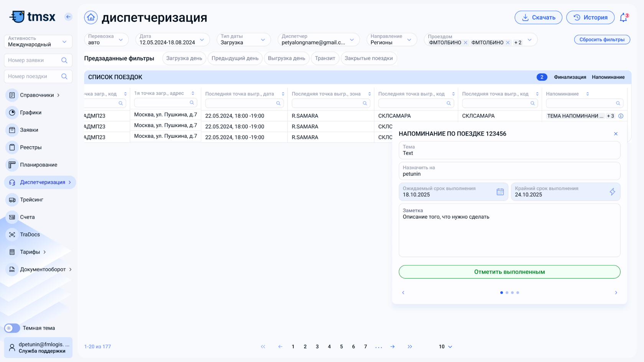Toggle the Загрузка день preset filter
Screen dimensions: 644x362
pyautogui.click(x=184, y=58)
